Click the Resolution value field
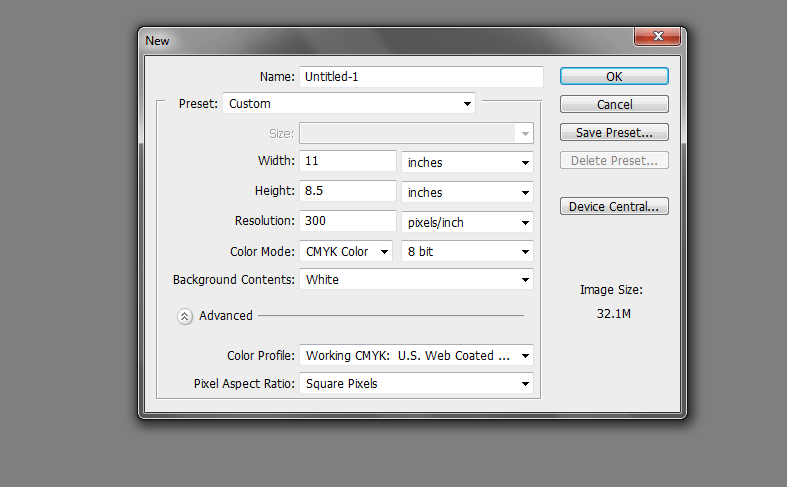The image size is (787, 487). point(347,221)
